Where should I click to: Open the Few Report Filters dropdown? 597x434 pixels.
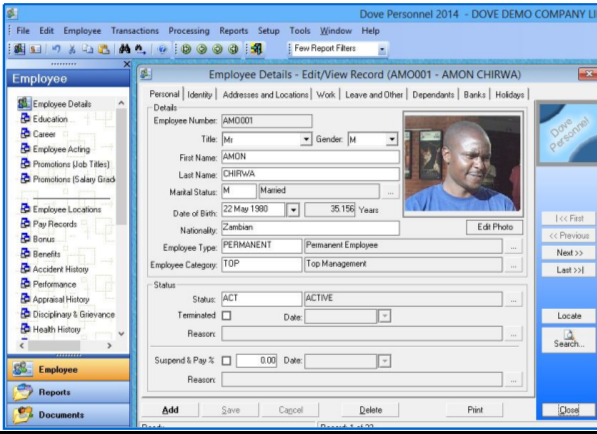[382, 49]
